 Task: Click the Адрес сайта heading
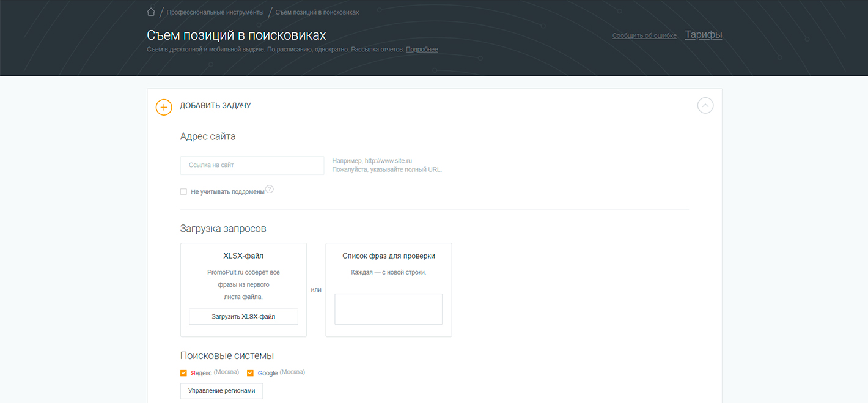(208, 136)
